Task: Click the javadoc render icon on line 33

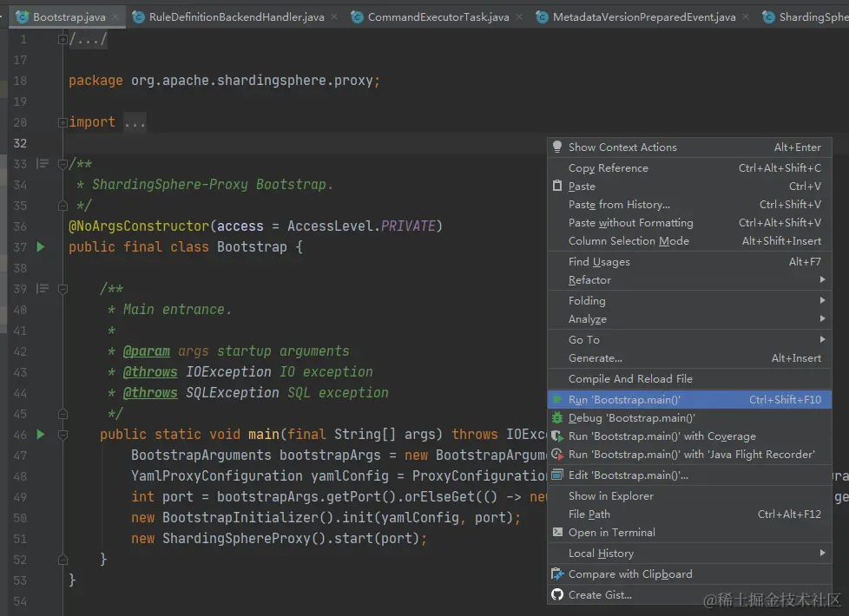Action: click(43, 163)
